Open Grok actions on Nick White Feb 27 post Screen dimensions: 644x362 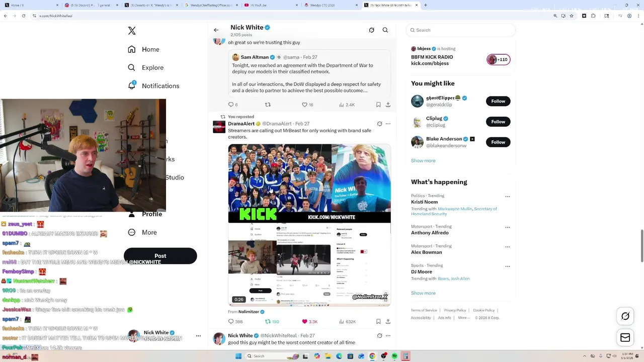[x=380, y=335]
